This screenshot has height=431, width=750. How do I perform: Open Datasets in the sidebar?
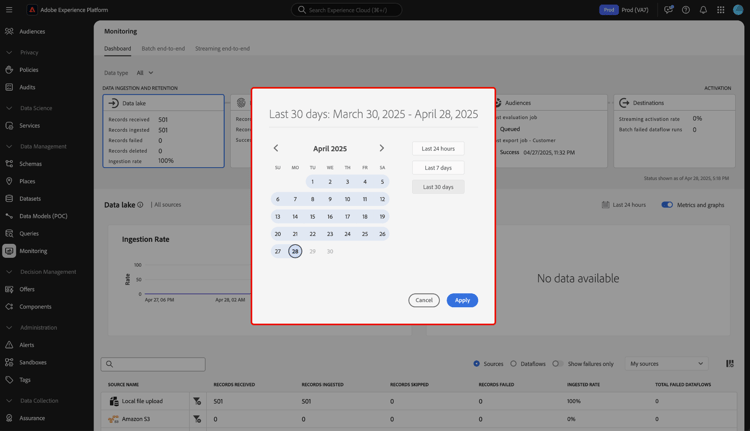point(30,199)
